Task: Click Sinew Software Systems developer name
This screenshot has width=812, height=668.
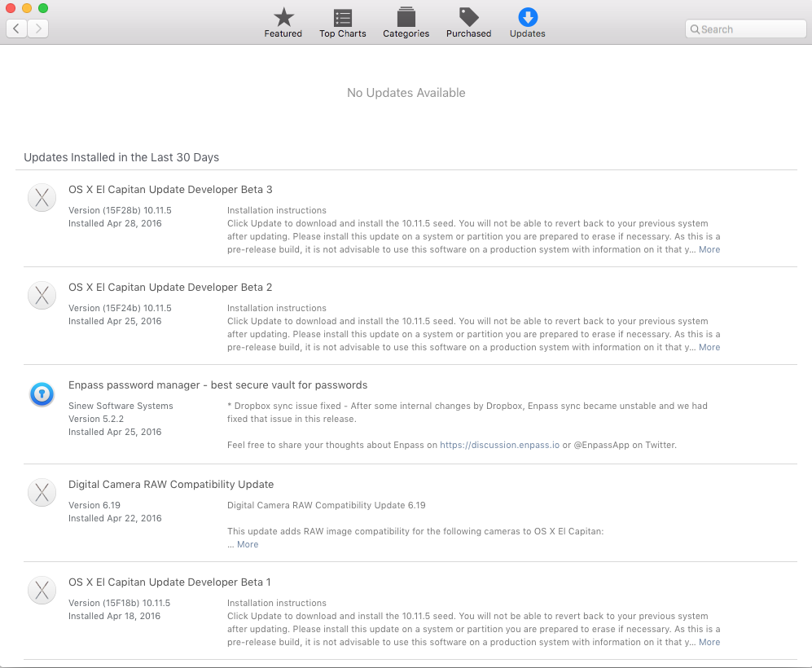Action: (121, 407)
